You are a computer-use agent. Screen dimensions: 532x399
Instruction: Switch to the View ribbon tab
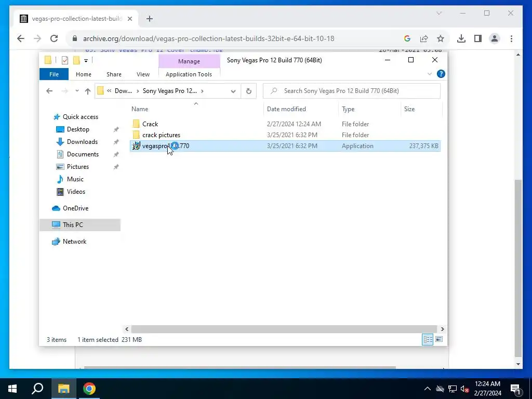point(143,74)
